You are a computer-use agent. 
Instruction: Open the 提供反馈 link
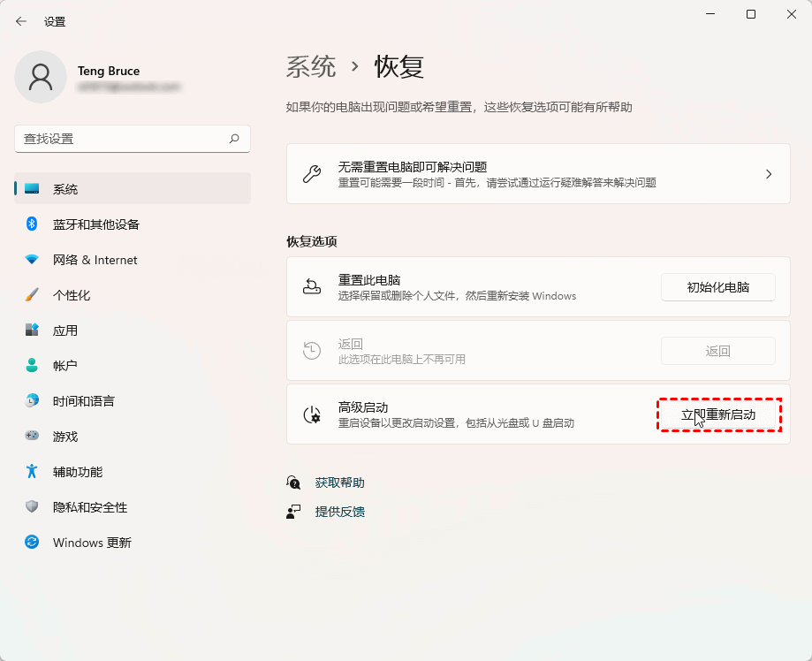340,511
